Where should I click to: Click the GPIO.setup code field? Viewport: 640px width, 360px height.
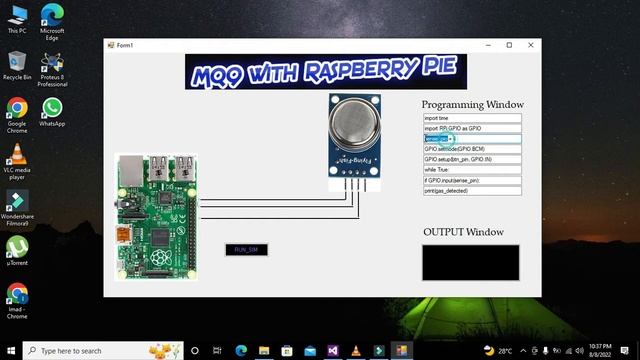point(472,159)
